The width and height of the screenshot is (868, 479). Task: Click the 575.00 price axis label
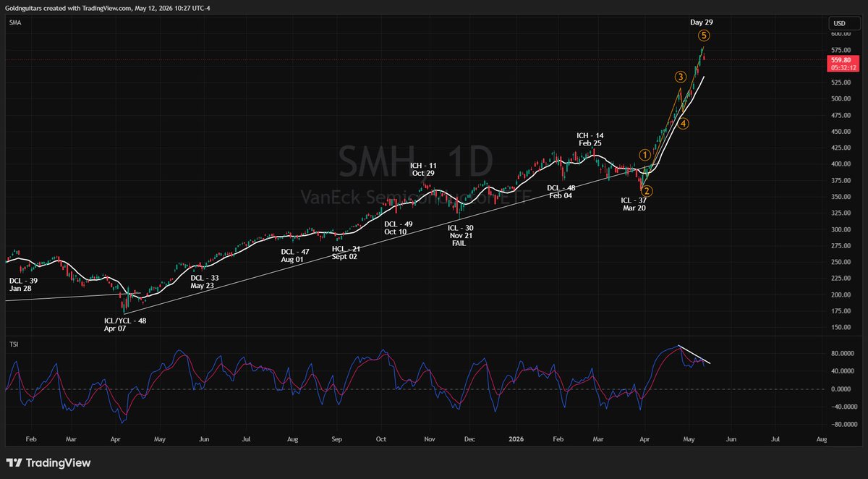(x=841, y=50)
